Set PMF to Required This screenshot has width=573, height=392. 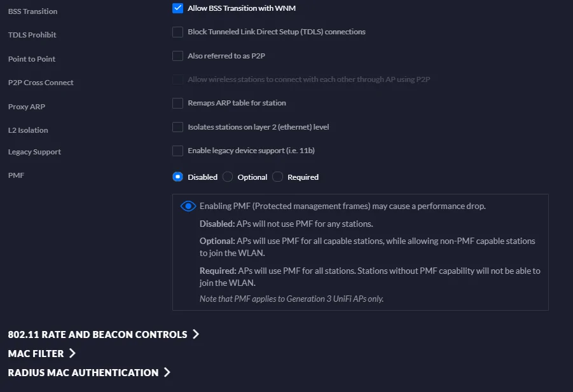(x=277, y=177)
